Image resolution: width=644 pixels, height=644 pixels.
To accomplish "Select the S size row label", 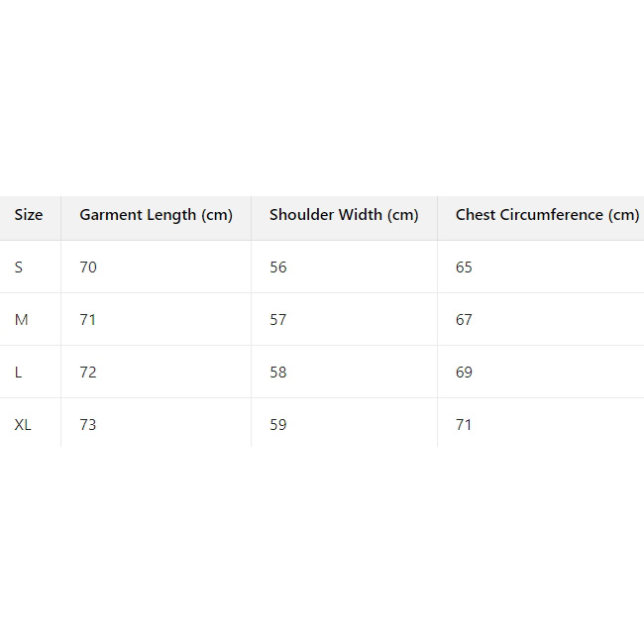I will click(19, 268).
